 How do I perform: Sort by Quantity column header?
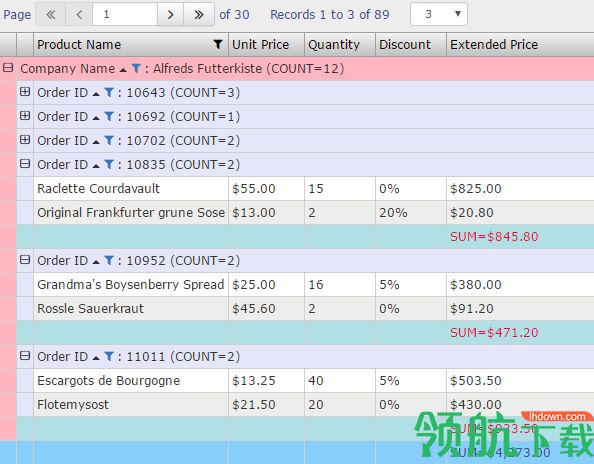coord(334,45)
